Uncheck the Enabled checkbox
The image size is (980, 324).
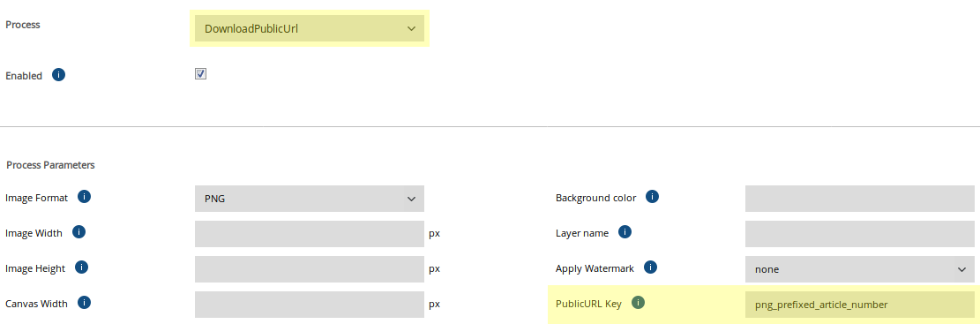coord(200,74)
